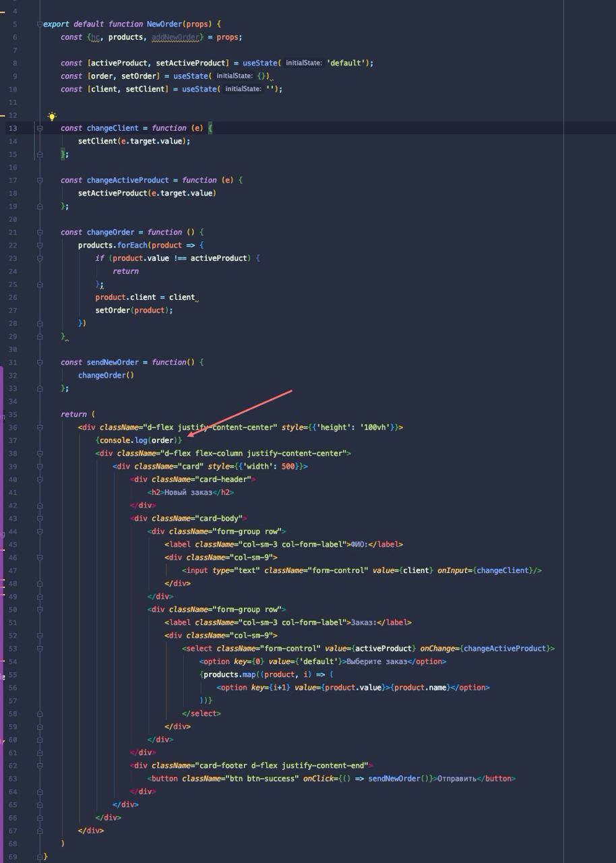This screenshot has width=616, height=863.
Task: Fold the select element at line 53
Action: click(x=40, y=649)
